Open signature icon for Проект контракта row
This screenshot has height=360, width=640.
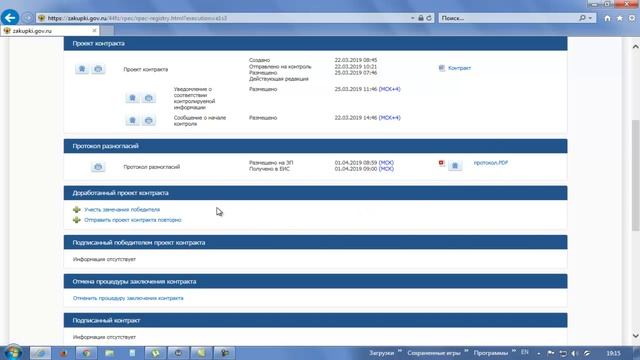point(82,69)
